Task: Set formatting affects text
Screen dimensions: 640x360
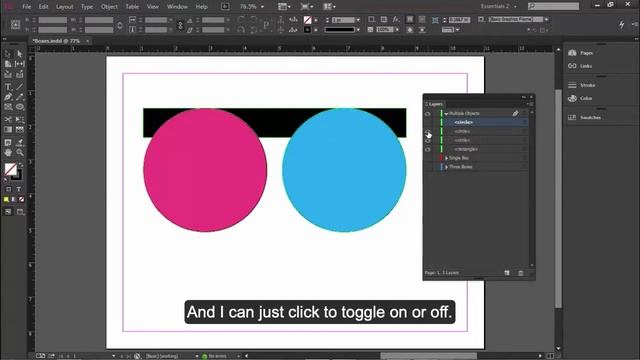Action: tap(19, 189)
